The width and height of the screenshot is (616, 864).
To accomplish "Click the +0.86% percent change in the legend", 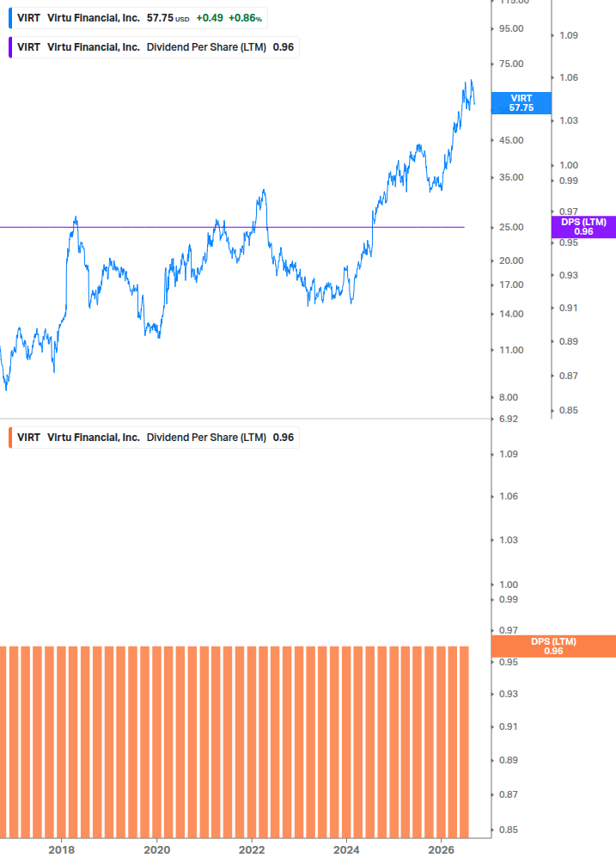I will 246,18.
